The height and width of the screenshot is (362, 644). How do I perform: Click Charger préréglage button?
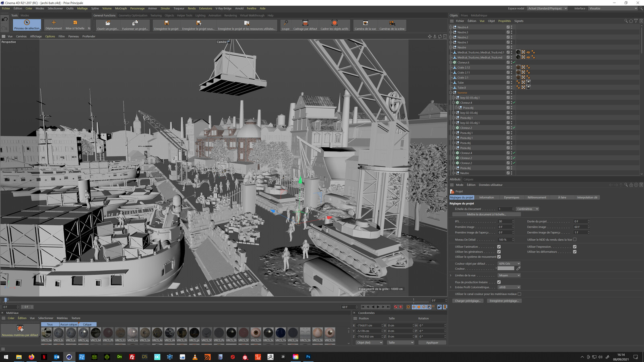(x=467, y=301)
